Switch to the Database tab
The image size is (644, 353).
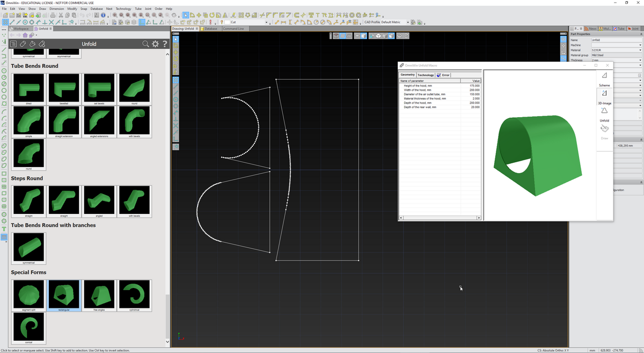[x=210, y=28]
